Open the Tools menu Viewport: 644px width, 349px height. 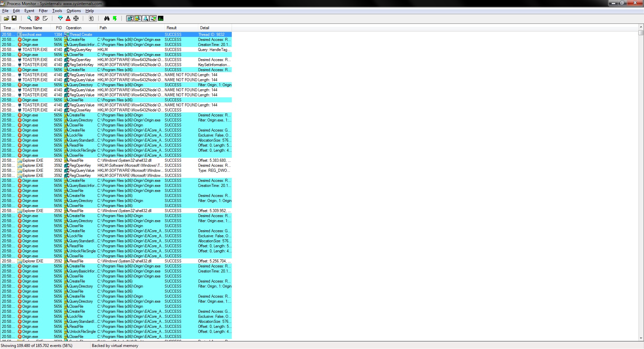pyautogui.click(x=57, y=11)
